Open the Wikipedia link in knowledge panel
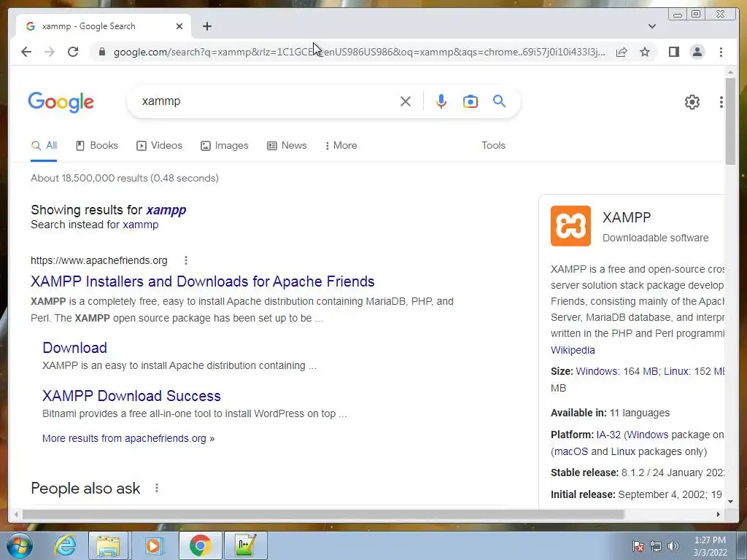The image size is (747, 560). pyautogui.click(x=573, y=350)
